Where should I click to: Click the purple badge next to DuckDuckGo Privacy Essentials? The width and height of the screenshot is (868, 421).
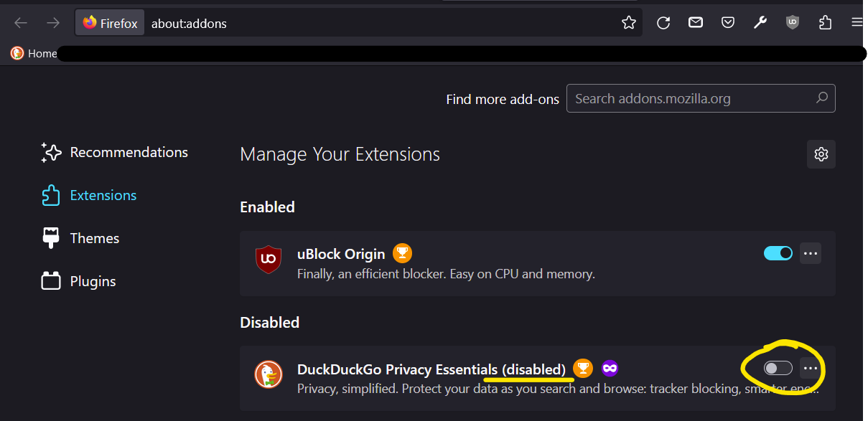coord(610,368)
